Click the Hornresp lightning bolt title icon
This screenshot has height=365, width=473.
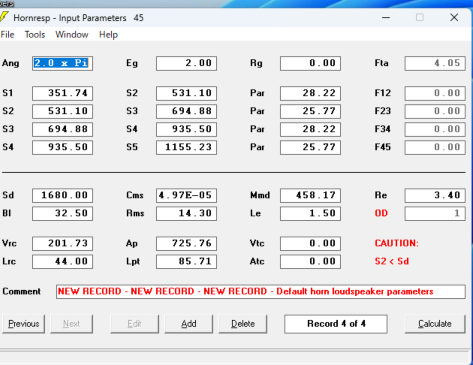(3, 17)
